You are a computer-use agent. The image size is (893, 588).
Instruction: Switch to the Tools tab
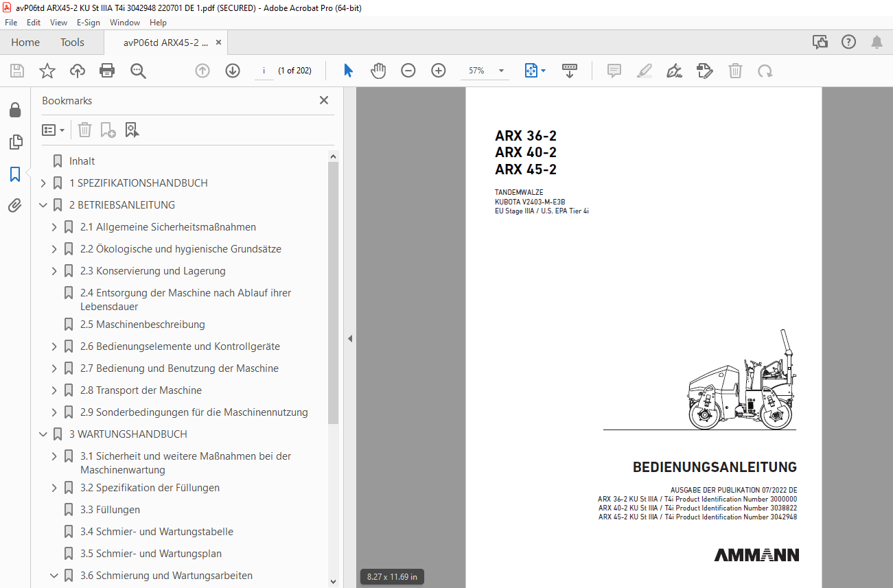72,43
